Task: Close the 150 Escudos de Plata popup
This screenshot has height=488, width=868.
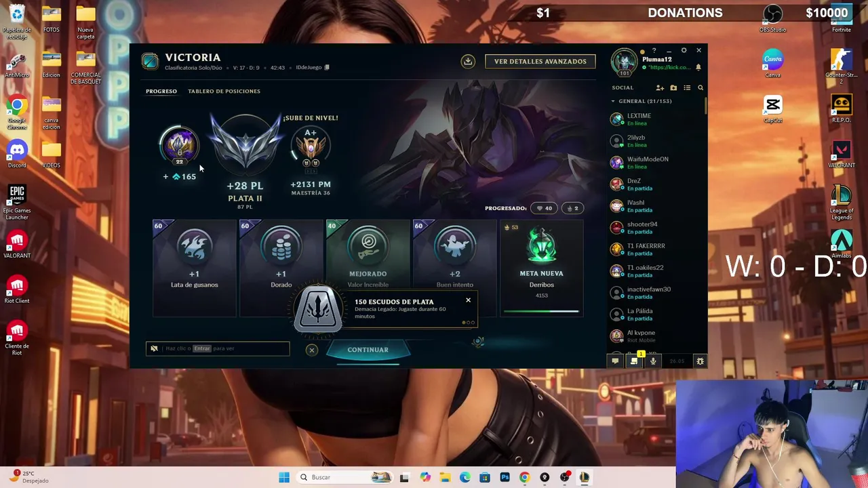Action: click(468, 300)
